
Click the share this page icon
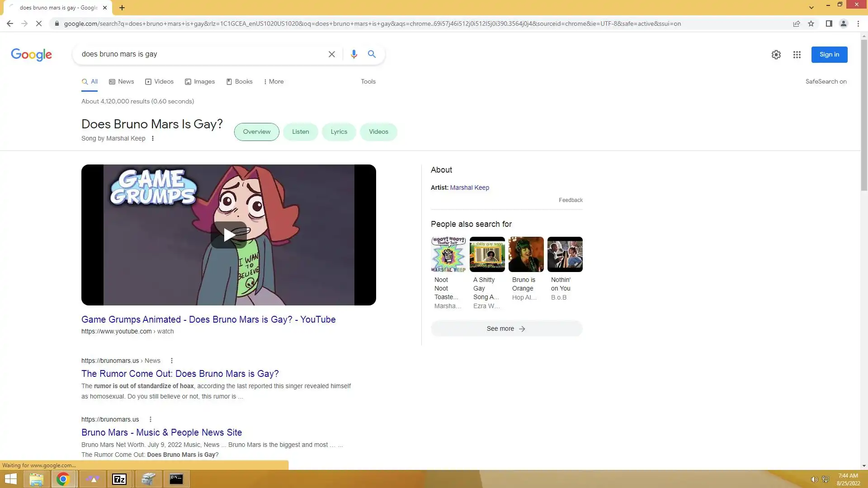[796, 23]
